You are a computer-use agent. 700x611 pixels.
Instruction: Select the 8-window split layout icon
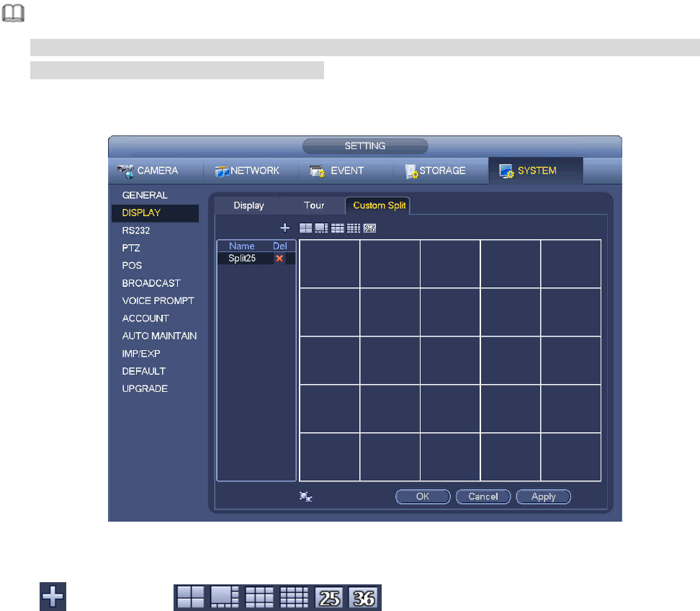tap(321, 228)
